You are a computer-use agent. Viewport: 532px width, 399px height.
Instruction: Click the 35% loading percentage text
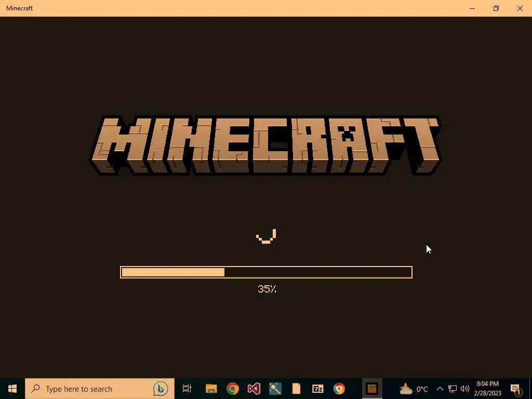tap(267, 289)
